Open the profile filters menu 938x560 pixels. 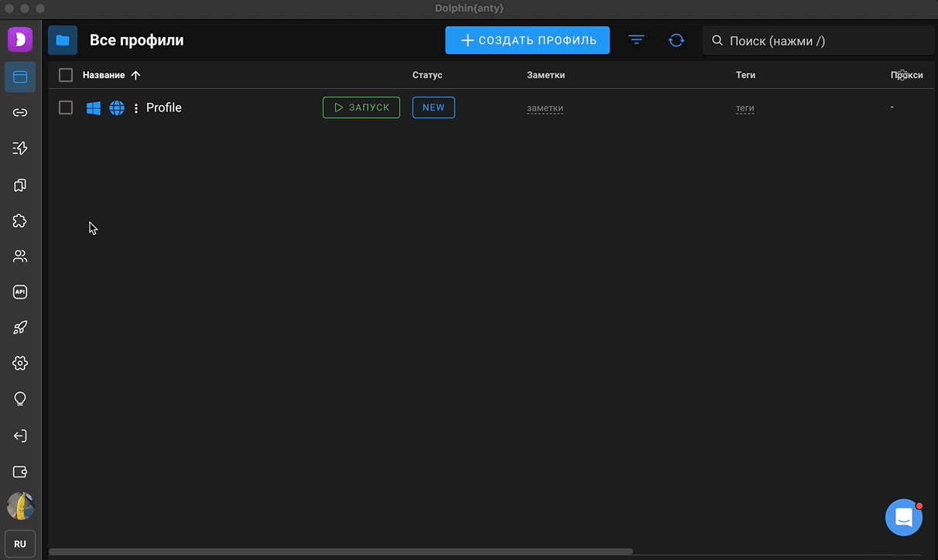(x=636, y=40)
